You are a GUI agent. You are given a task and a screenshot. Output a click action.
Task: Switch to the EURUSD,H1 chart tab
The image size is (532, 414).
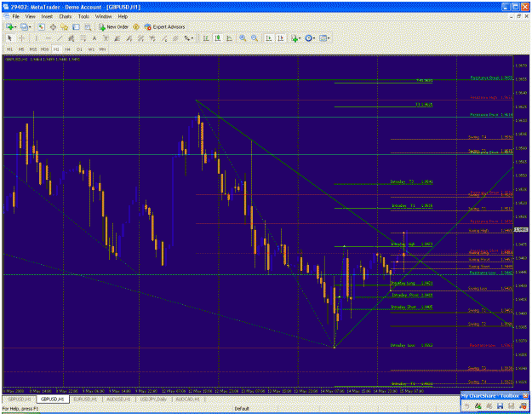[x=85, y=399]
